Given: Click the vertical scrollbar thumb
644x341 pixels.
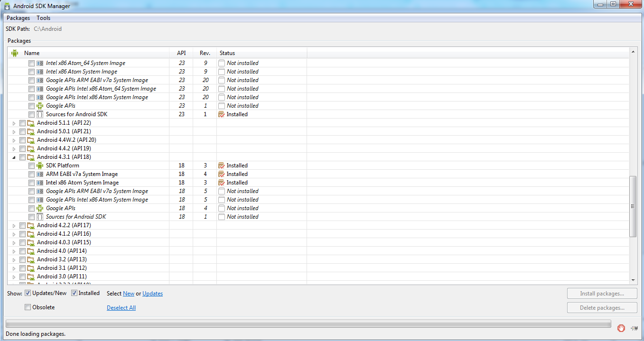Looking at the screenshot, I should [x=633, y=206].
